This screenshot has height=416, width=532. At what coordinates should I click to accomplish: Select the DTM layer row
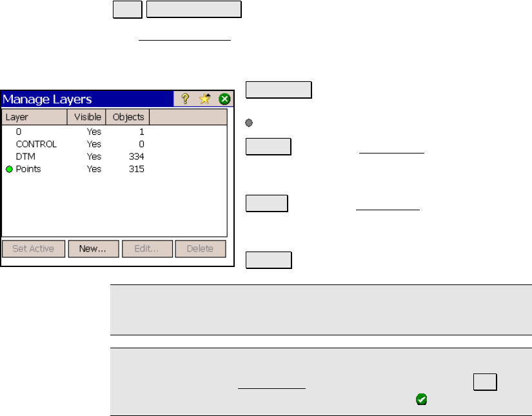(x=114, y=157)
